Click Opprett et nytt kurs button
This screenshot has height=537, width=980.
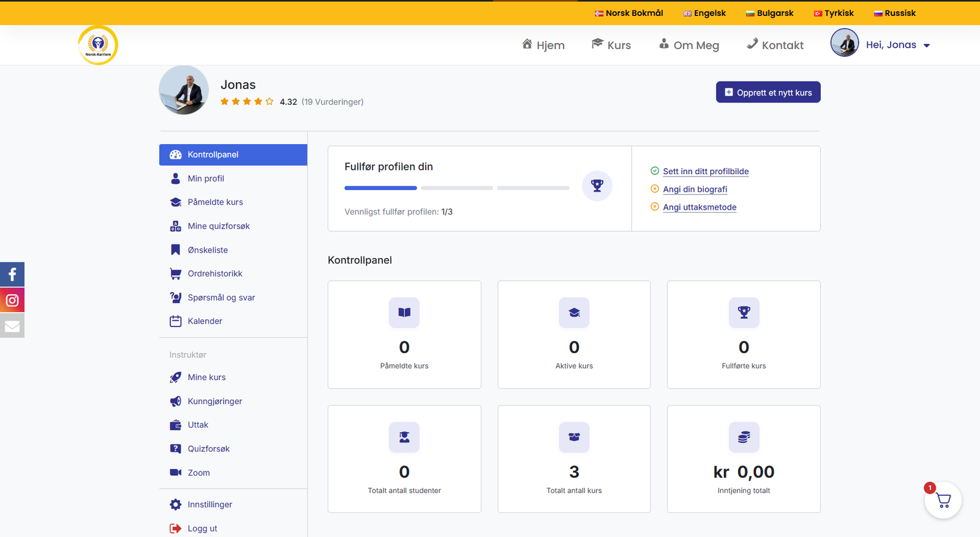(x=768, y=93)
